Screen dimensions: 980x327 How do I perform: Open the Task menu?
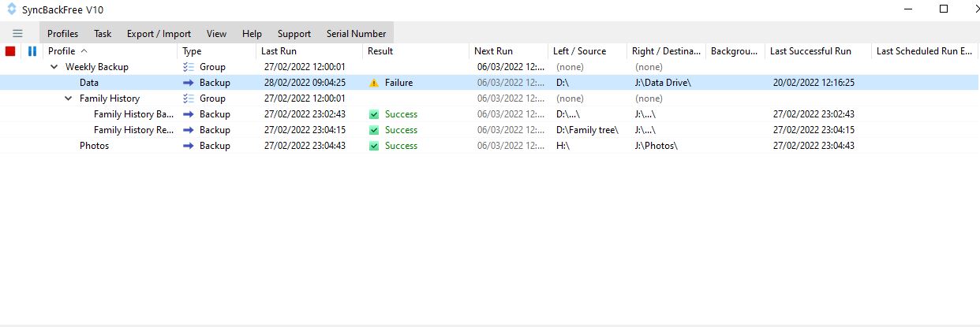[x=103, y=34]
